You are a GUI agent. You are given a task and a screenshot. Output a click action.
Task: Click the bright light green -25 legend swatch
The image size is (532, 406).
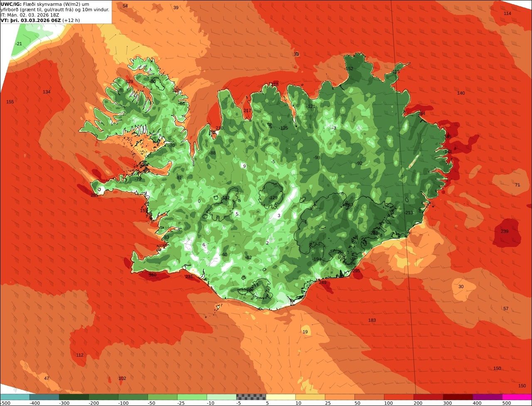192,397
